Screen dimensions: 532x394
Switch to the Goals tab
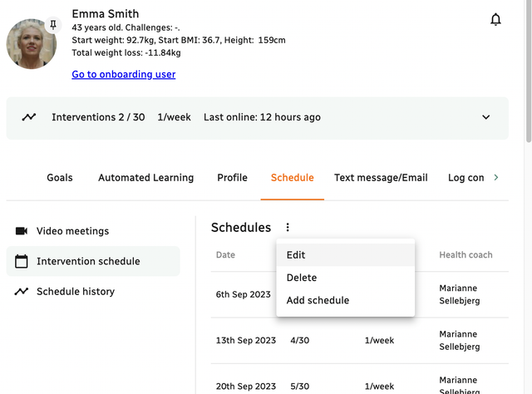60,178
